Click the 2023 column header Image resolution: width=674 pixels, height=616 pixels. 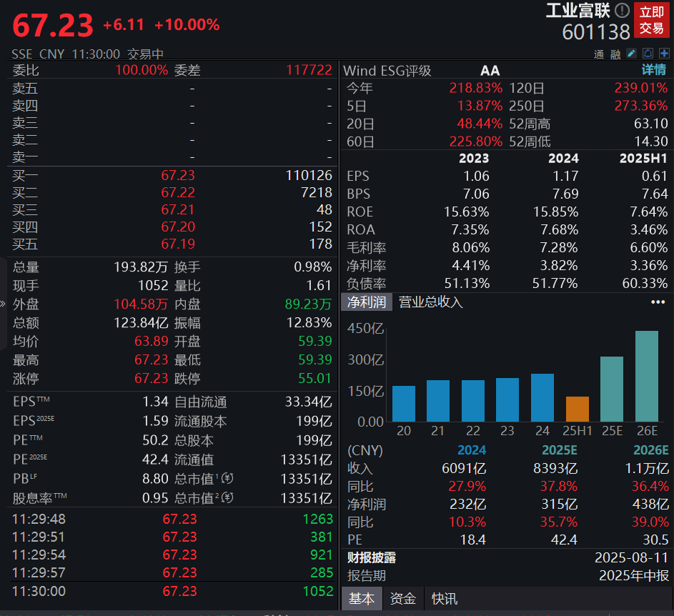coord(474,158)
